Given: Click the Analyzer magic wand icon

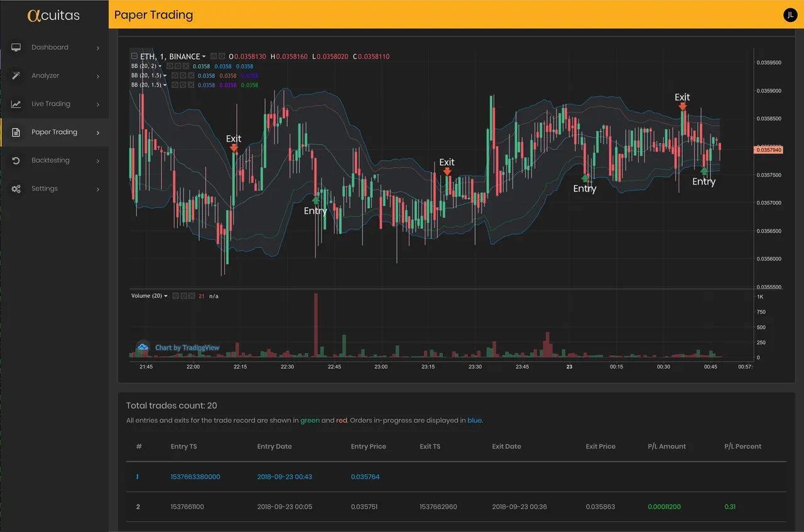Looking at the screenshot, I should coord(16,75).
